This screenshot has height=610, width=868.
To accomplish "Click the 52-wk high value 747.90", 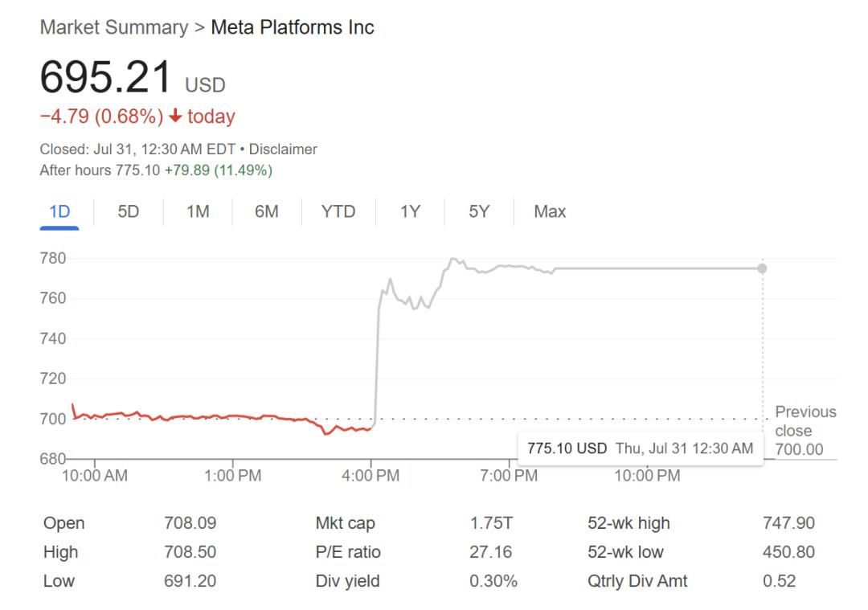I will click(788, 523).
